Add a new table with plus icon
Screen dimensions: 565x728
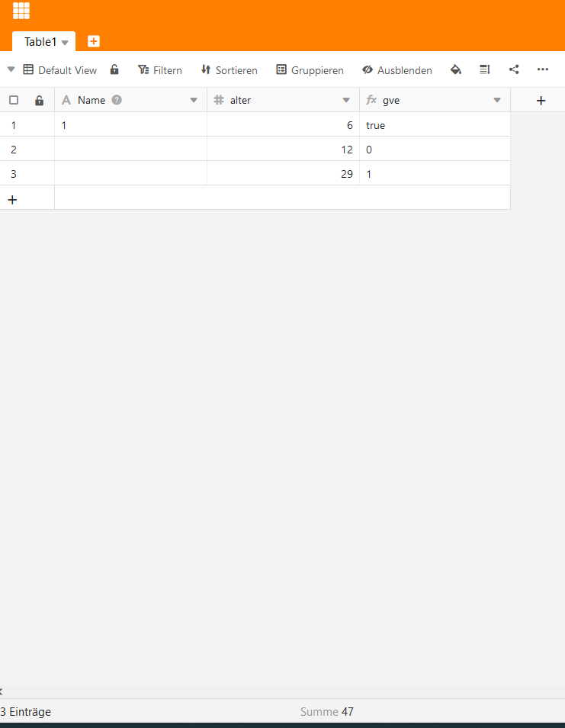click(94, 41)
